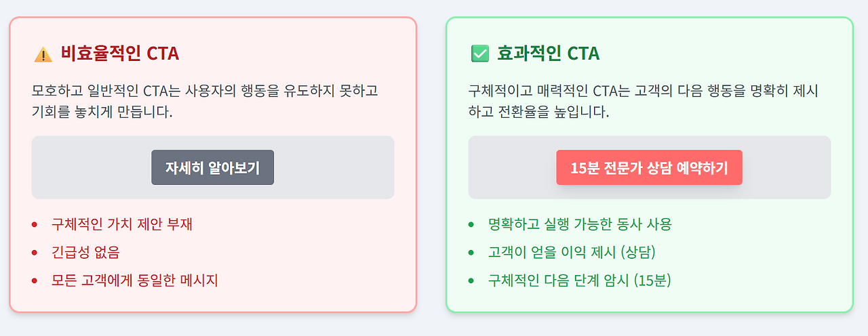
Task: Click the green bullet before 구체적인 다음 단계
Action: (x=471, y=280)
